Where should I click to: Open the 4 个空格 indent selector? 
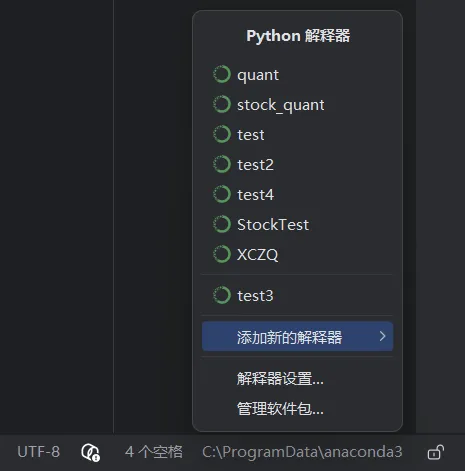click(x=154, y=452)
